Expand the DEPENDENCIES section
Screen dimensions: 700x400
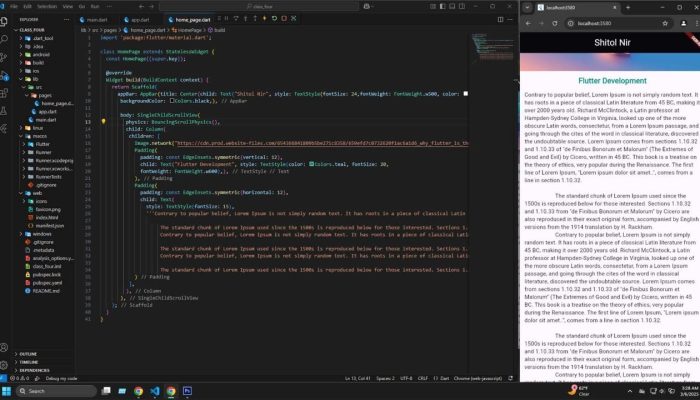point(34,370)
